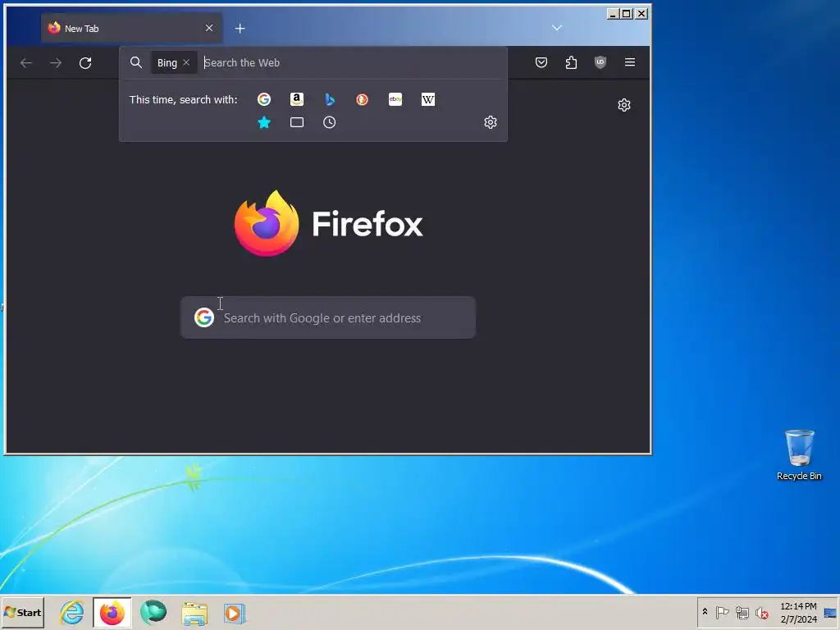Image resolution: width=840 pixels, height=630 pixels.
Task: Open the uBlock Origin shield icon
Action: 600,62
